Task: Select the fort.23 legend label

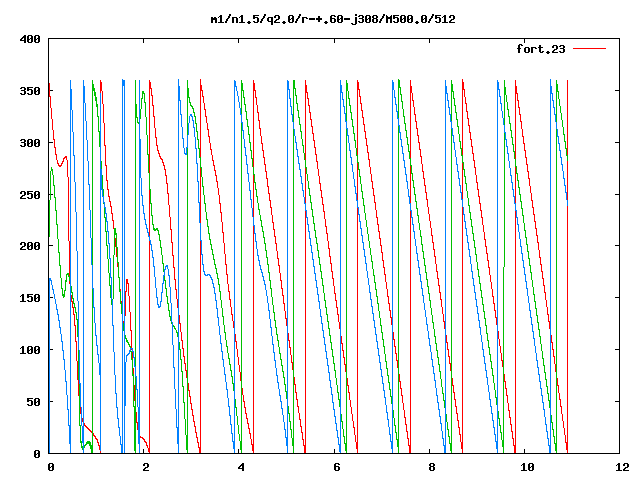Action: [x=540, y=49]
